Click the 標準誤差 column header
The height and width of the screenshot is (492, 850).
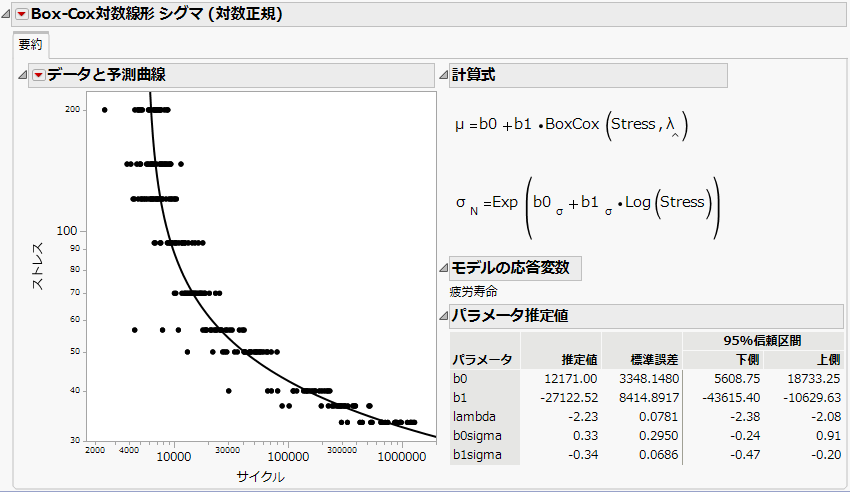[x=654, y=359]
